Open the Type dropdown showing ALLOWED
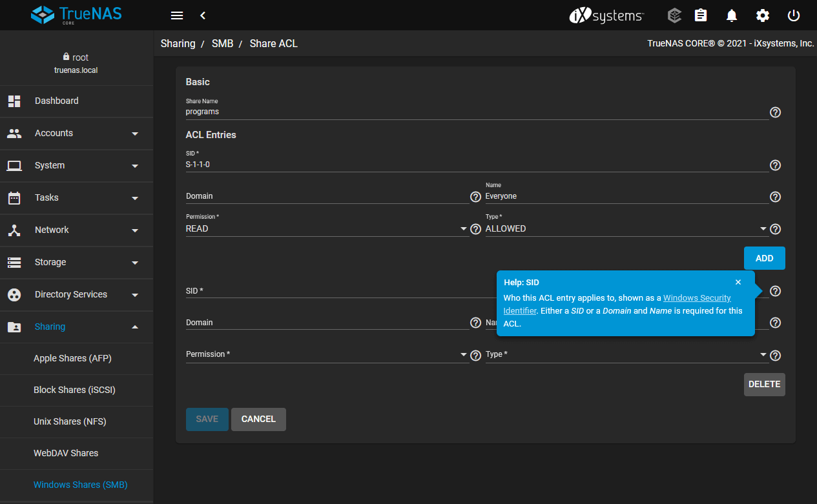817x504 pixels. coord(626,228)
